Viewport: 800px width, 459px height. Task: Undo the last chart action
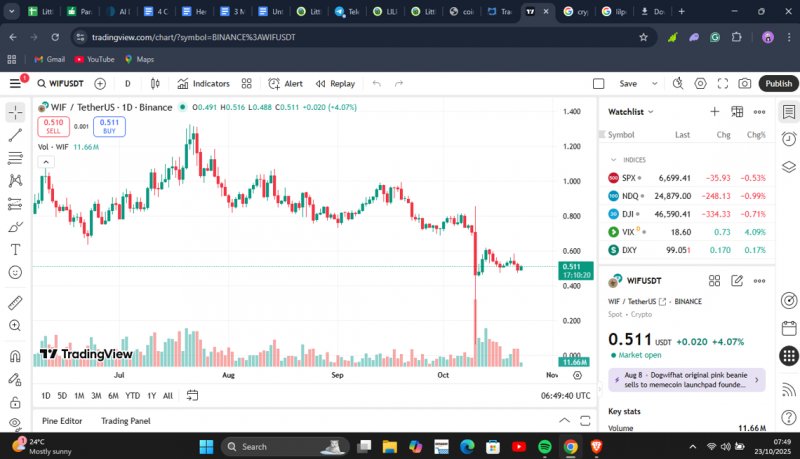(377, 84)
